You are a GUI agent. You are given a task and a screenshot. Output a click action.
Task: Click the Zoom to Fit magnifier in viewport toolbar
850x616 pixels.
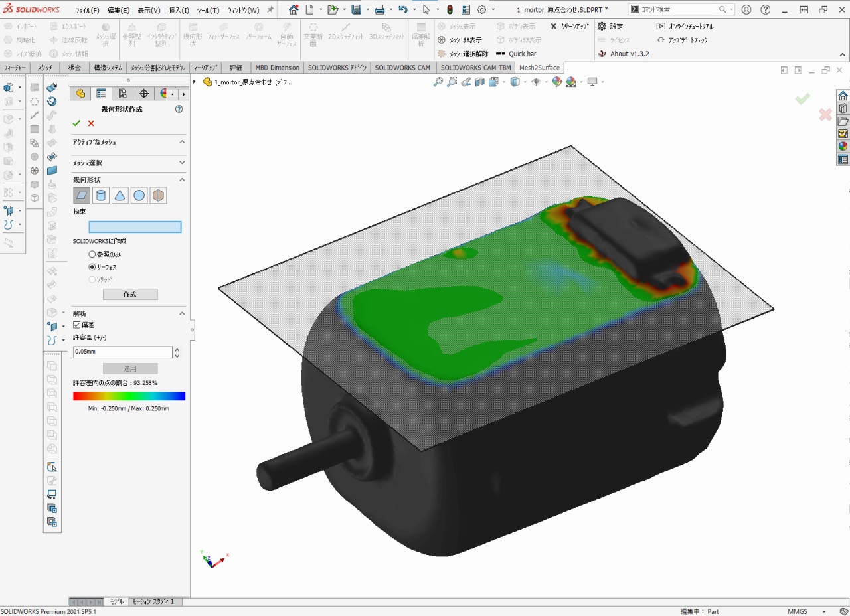pos(438,82)
